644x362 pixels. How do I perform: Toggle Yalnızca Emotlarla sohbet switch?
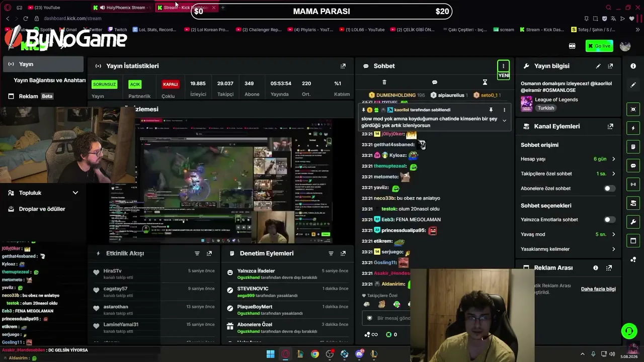(609, 220)
